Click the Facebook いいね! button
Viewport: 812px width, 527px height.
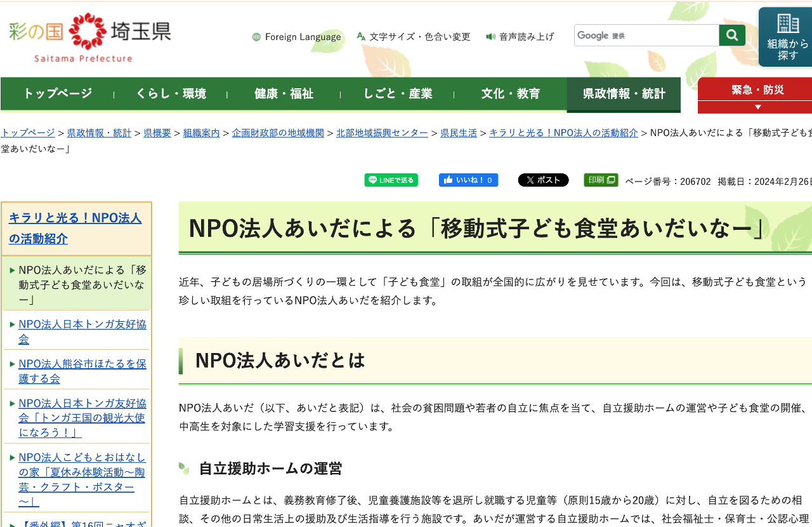(x=468, y=180)
